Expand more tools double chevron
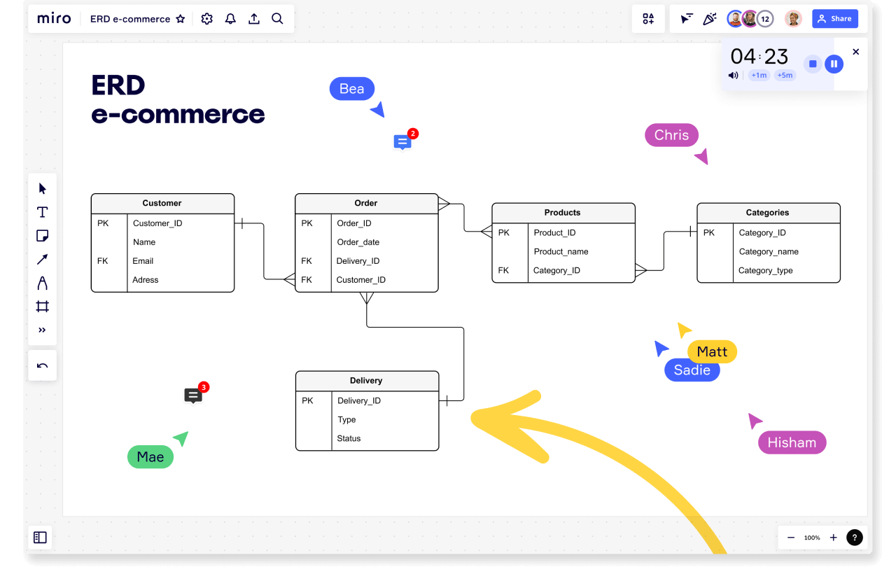896x588 pixels. point(43,330)
